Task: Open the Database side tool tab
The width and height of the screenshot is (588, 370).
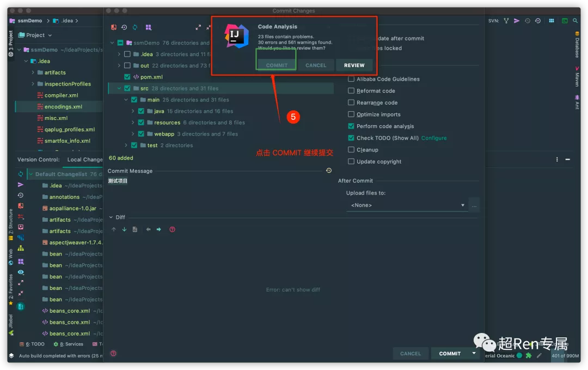Action: click(577, 45)
